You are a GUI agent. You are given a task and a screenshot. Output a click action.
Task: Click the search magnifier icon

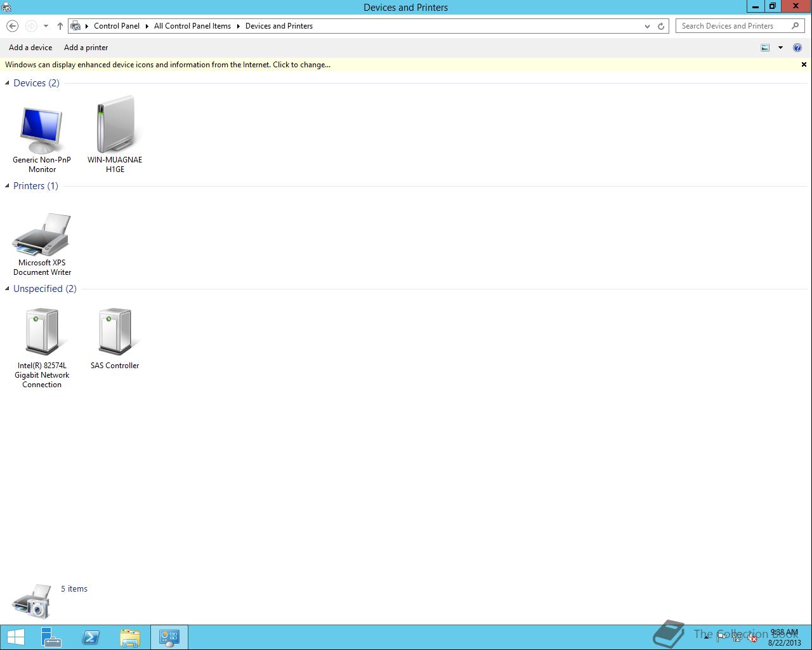tap(795, 26)
